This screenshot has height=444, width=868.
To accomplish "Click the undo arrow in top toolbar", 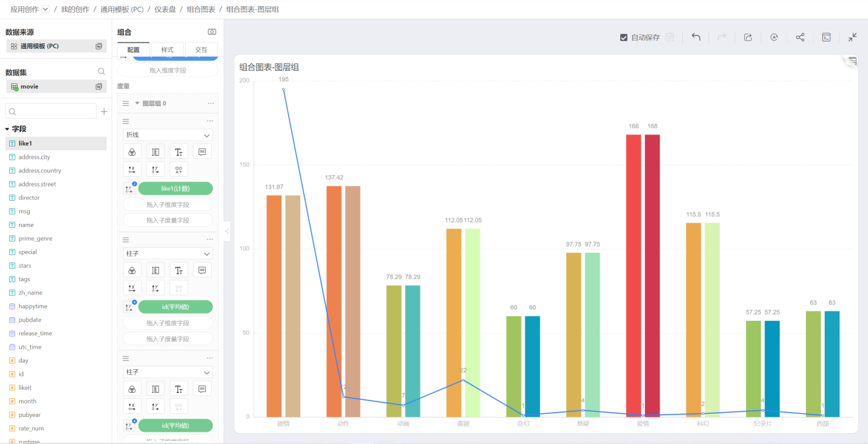I will point(696,37).
